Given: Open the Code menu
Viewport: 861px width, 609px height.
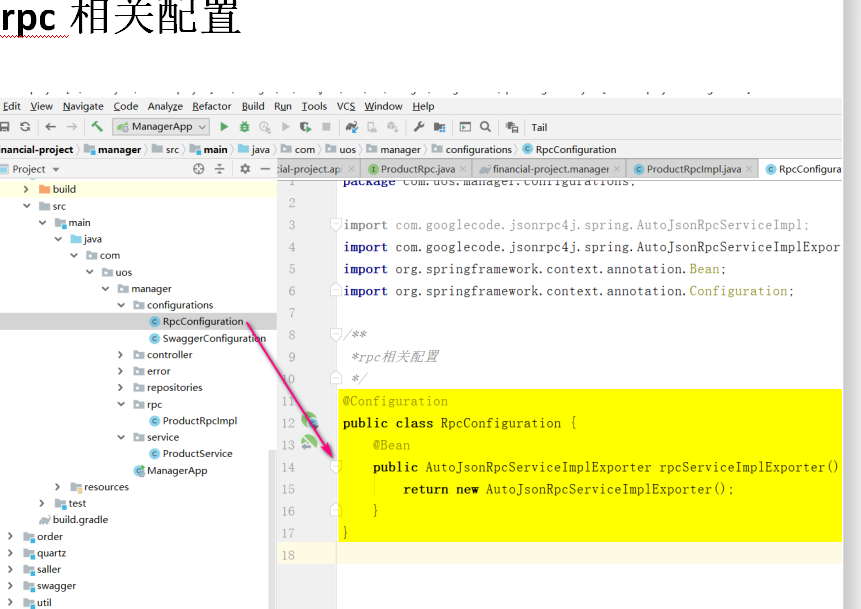Looking at the screenshot, I should (125, 106).
